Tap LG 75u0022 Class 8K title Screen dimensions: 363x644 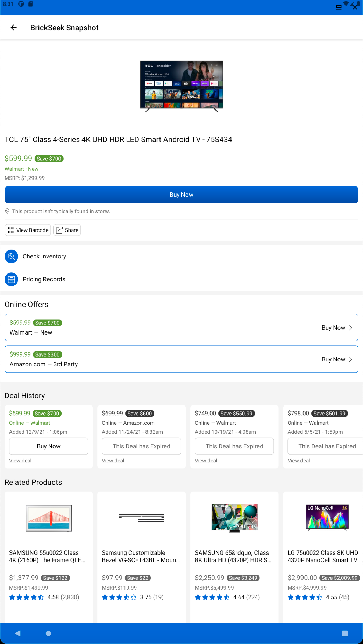pyautogui.click(x=325, y=556)
